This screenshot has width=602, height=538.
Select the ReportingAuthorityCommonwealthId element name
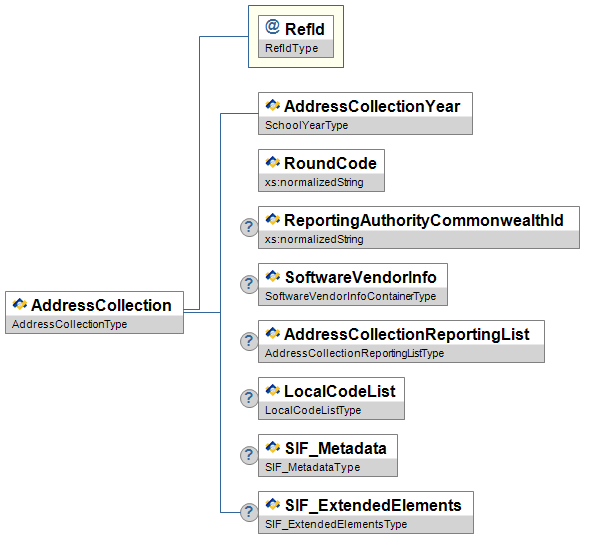click(424, 220)
